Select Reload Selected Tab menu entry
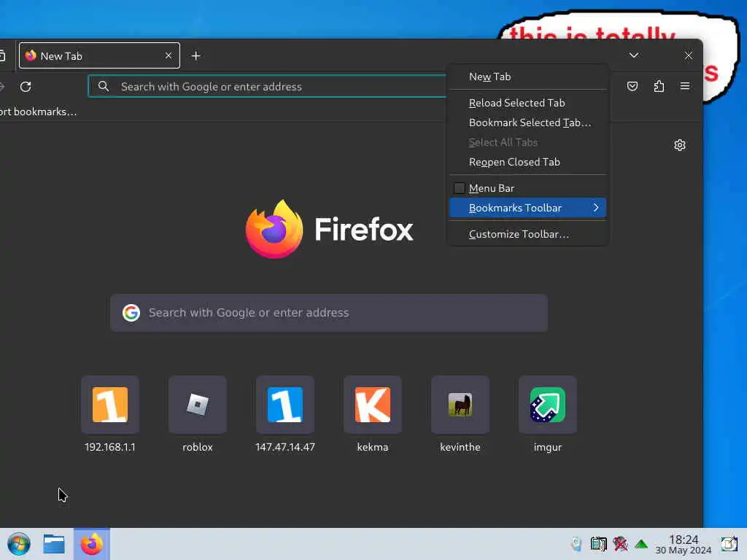Viewport: 747px width, 560px height. [x=527, y=103]
